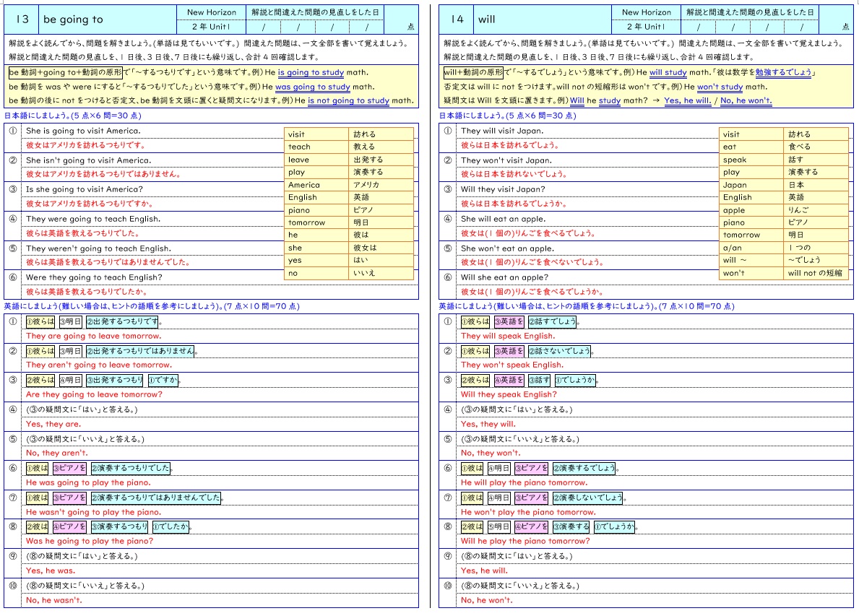Select the "leave" vocabulary cell
Screen dimensions: 859x616
(316, 160)
